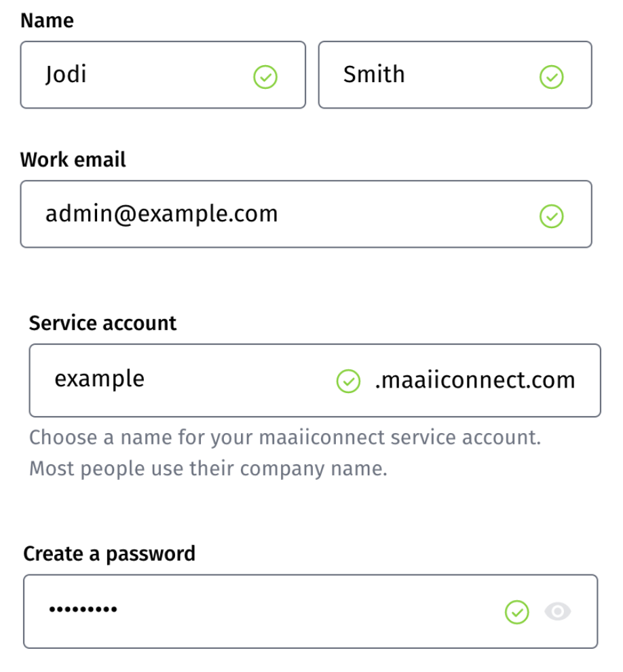Click the admin@example.com email text
623x672 pixels.
coord(162,214)
